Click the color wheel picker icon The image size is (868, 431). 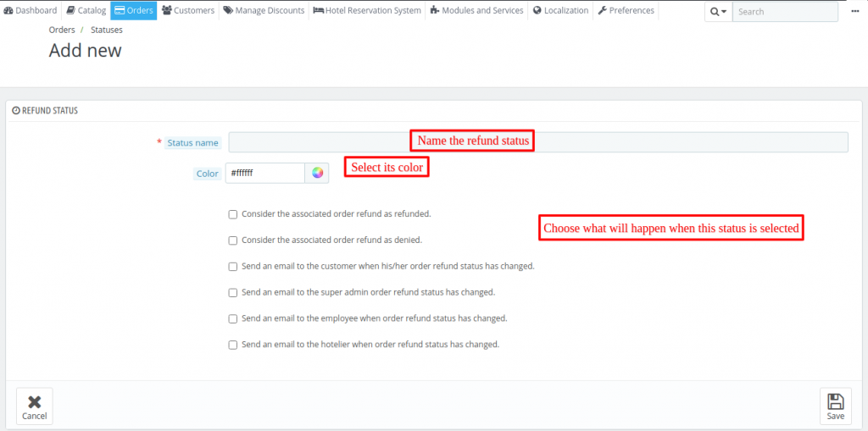tap(317, 174)
